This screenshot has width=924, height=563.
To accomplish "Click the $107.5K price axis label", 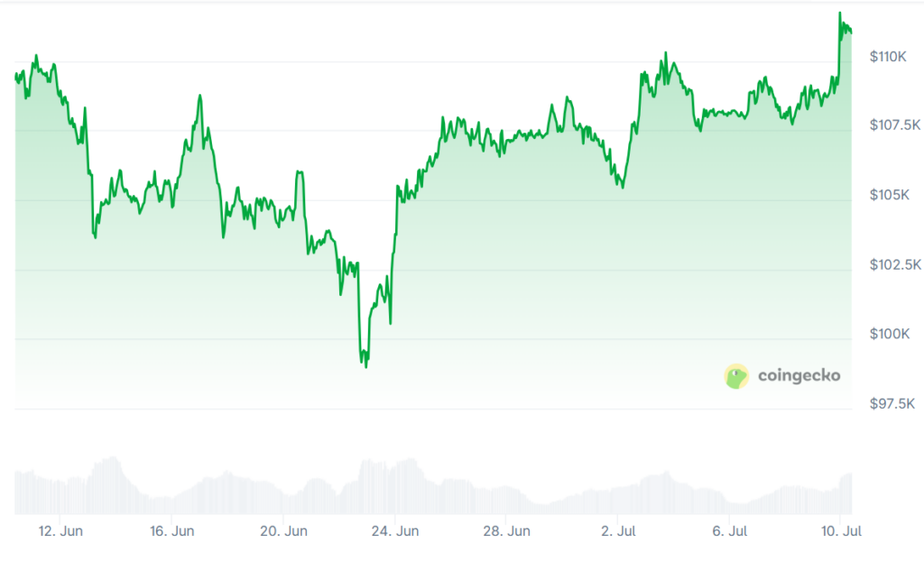I will [893, 125].
